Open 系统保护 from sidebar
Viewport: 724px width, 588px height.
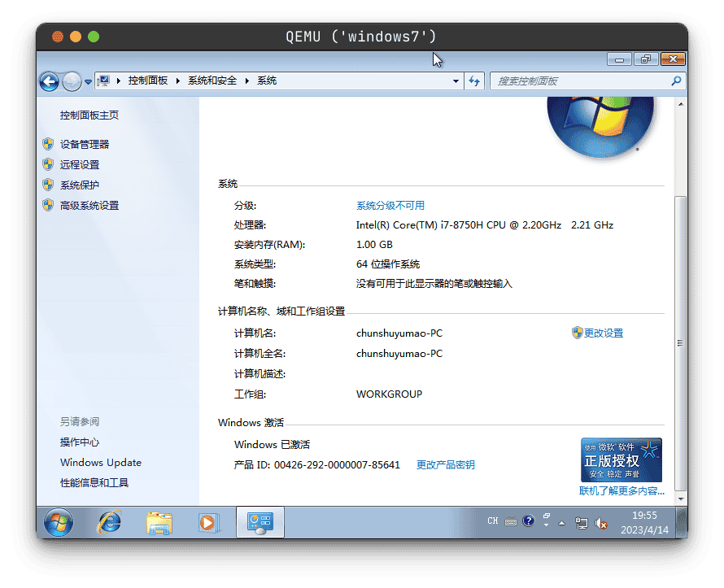click(80, 185)
